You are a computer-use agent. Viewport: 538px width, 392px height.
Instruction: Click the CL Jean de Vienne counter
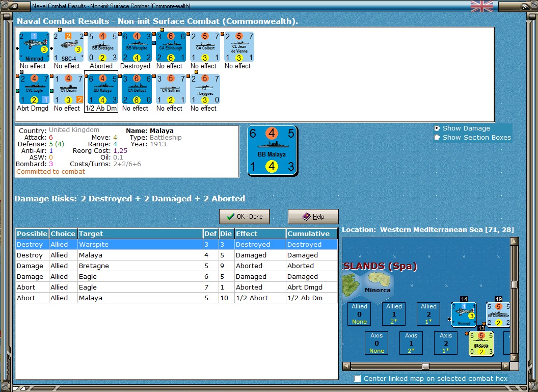pos(239,47)
